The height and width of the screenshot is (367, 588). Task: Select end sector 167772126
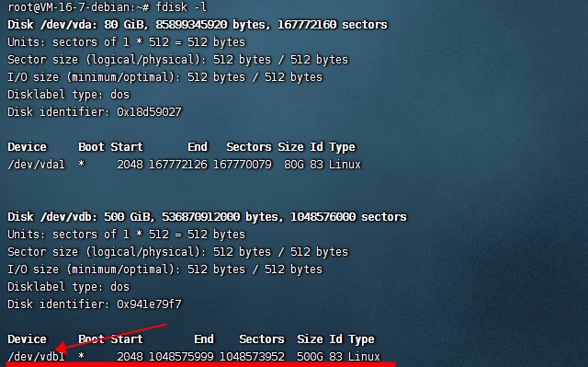[x=178, y=165]
